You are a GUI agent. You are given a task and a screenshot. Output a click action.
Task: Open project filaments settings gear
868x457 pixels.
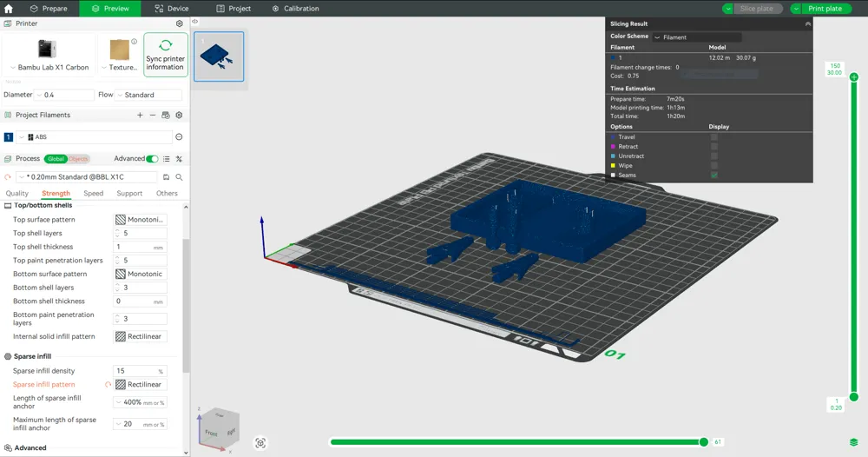(179, 116)
